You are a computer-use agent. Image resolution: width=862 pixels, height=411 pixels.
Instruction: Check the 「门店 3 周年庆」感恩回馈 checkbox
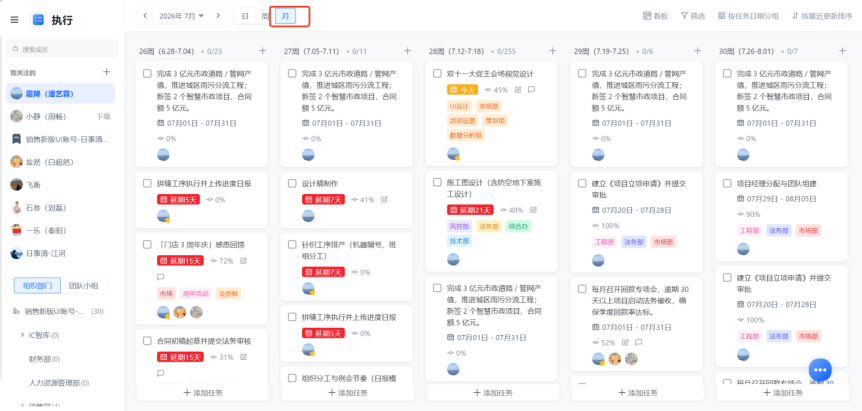pyautogui.click(x=147, y=245)
